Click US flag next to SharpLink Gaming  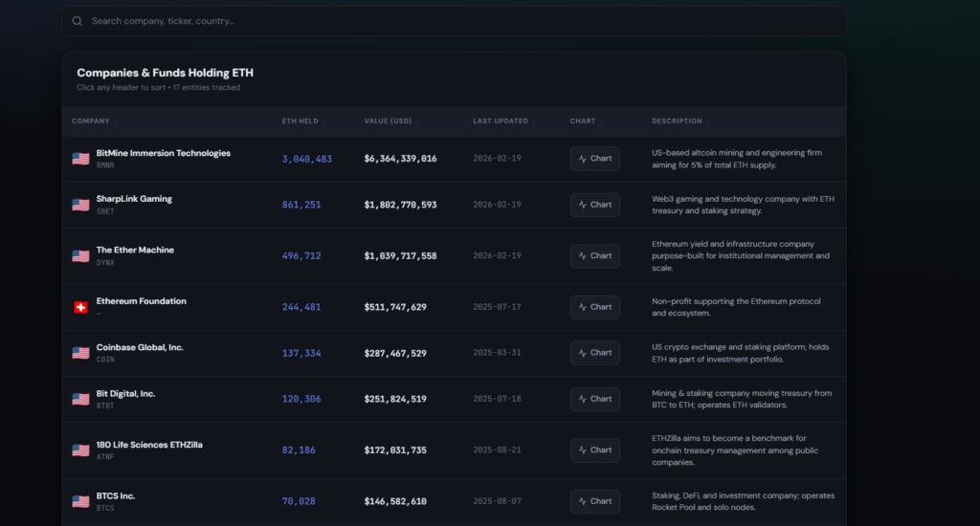click(x=80, y=205)
